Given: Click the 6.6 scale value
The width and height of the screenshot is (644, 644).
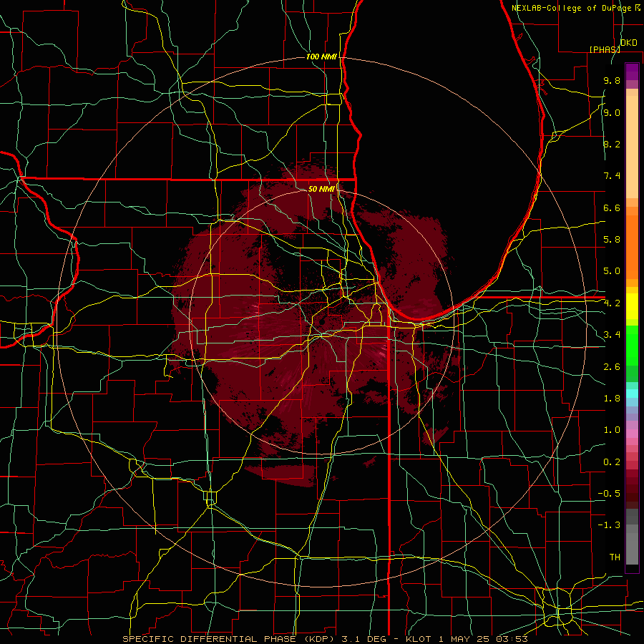Looking at the screenshot, I should click(612, 208).
